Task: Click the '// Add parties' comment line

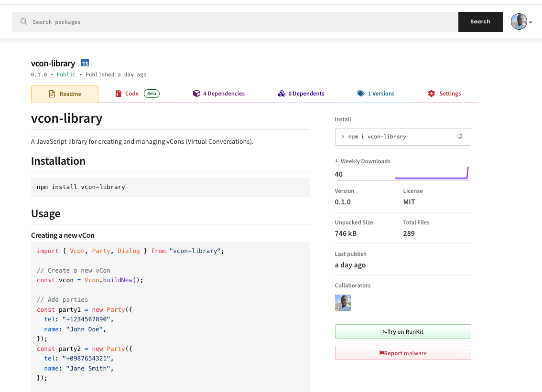Action: (x=63, y=300)
